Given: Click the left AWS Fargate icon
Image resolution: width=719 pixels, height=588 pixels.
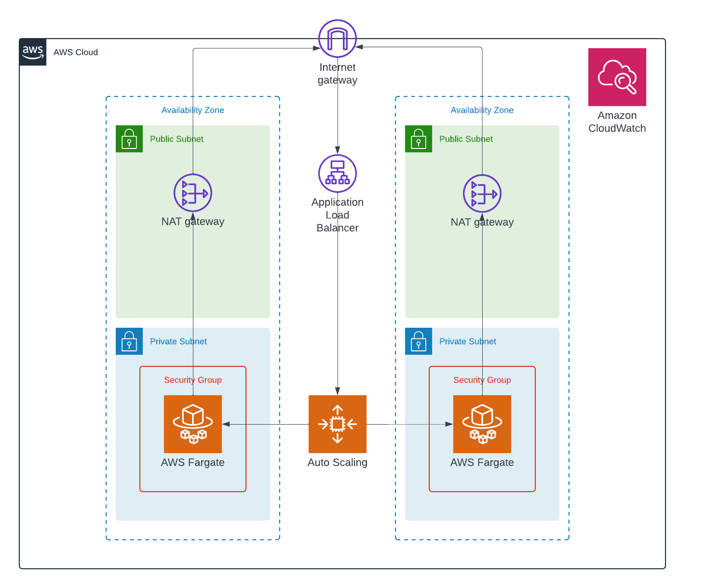Looking at the screenshot, I should coord(193,424).
